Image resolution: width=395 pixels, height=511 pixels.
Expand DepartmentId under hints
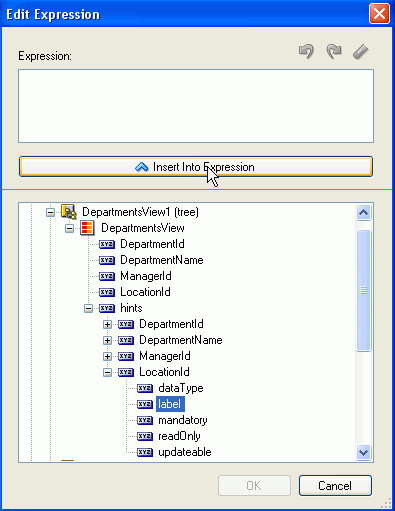[107, 324]
